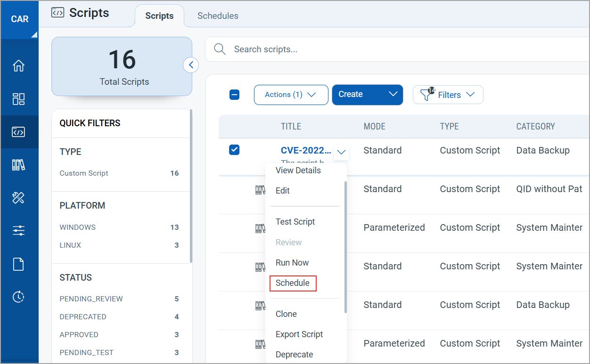
Task: Toggle the select-all checkbox in header
Action: (234, 95)
